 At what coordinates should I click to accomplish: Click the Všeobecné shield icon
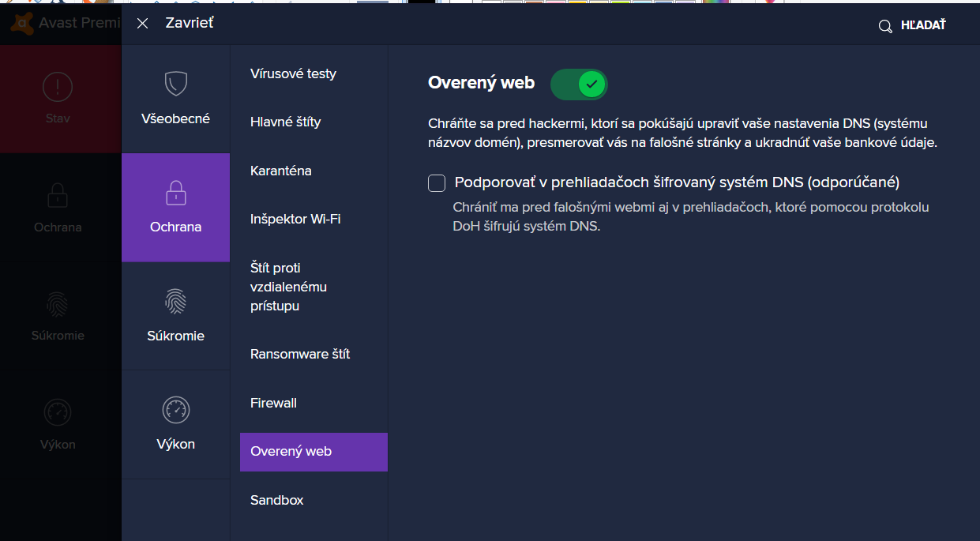tap(175, 84)
